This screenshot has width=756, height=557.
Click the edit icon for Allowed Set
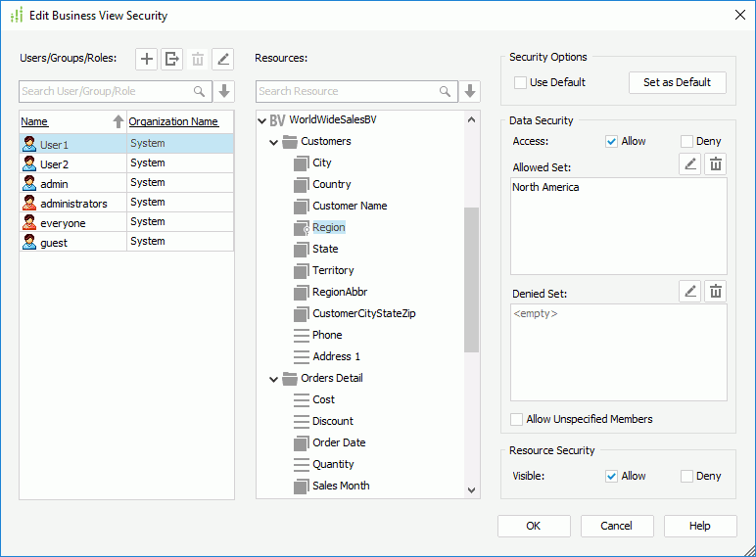coord(690,164)
